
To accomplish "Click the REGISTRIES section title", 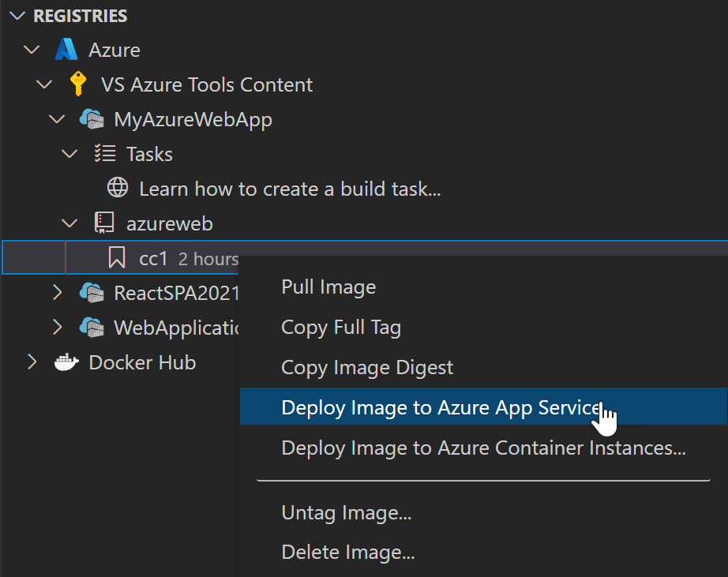I will point(81,16).
